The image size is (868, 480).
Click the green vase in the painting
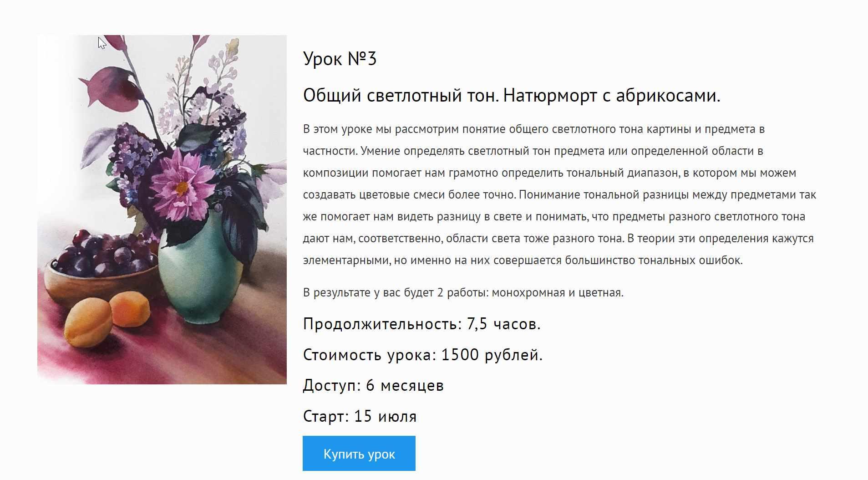coord(199,264)
